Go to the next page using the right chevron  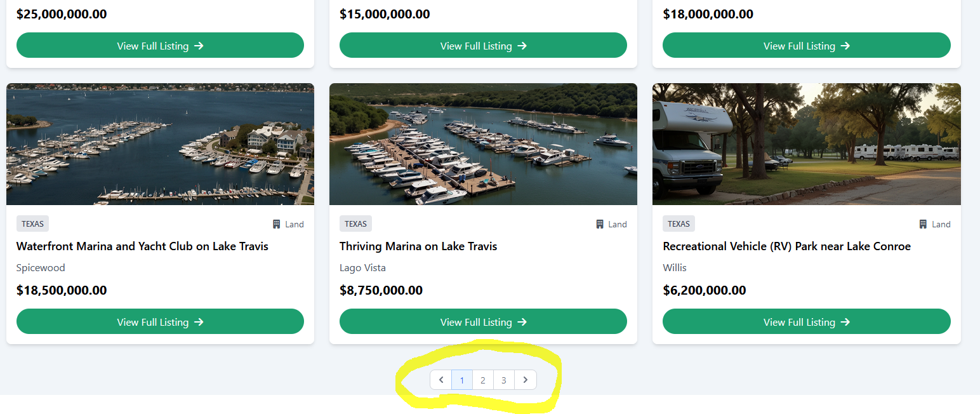point(525,380)
